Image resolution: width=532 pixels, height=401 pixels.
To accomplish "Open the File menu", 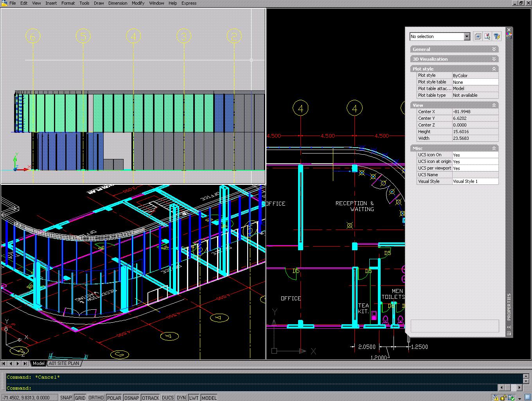I will coord(13,3).
